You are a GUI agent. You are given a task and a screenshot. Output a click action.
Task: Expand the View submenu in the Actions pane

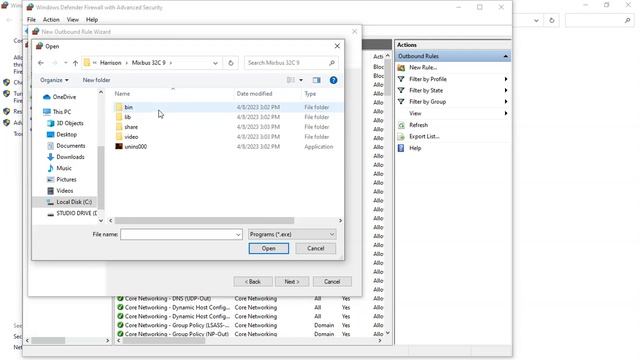pos(506,113)
